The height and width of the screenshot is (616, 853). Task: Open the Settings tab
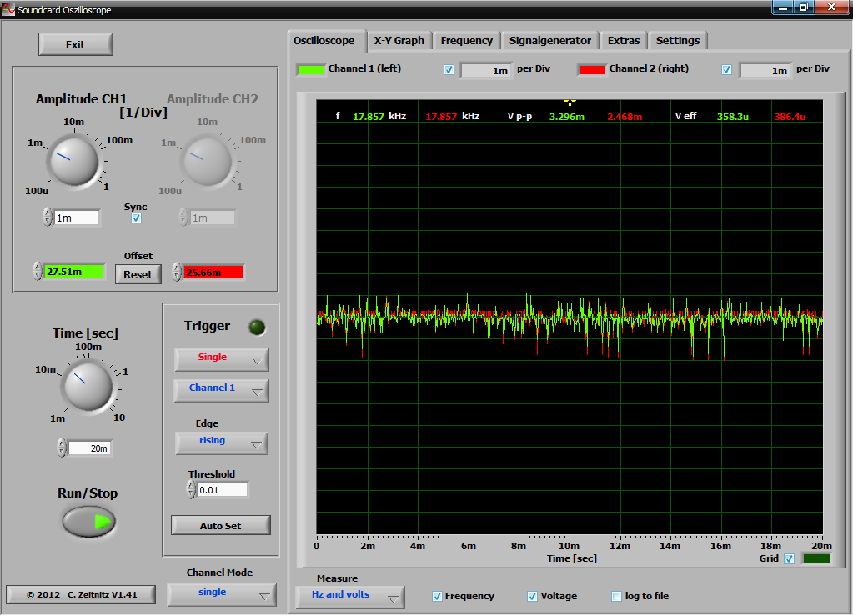click(678, 41)
